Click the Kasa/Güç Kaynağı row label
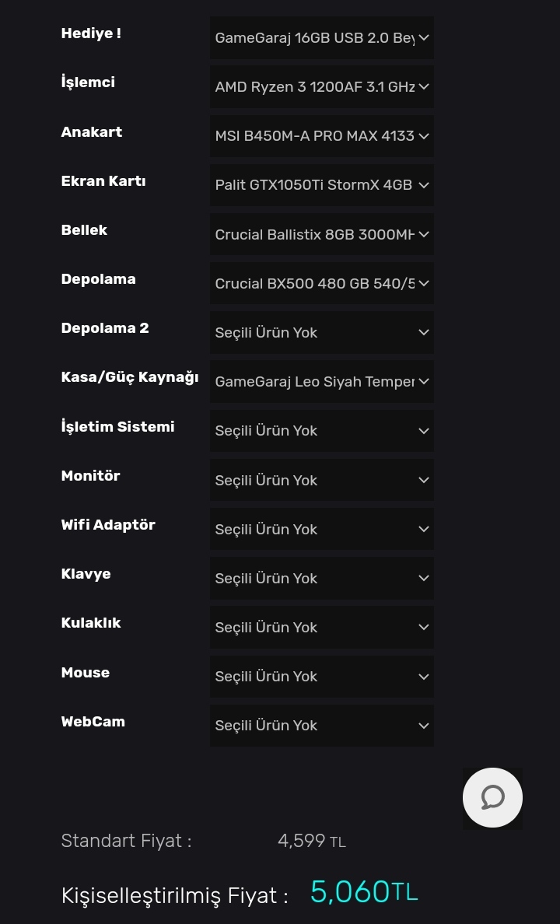 click(x=129, y=377)
